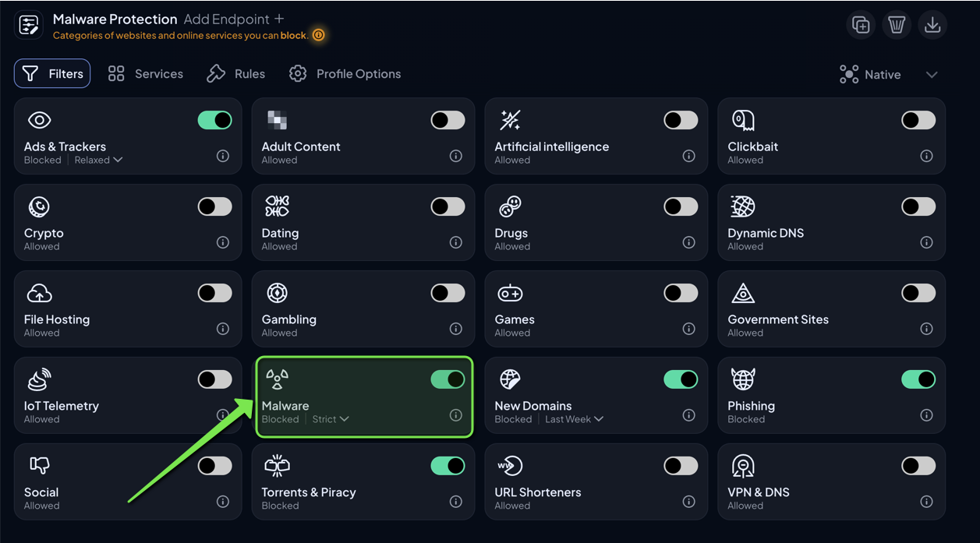Turn on Government Sites toggle
Screen dimensions: 980x543
click(x=918, y=293)
